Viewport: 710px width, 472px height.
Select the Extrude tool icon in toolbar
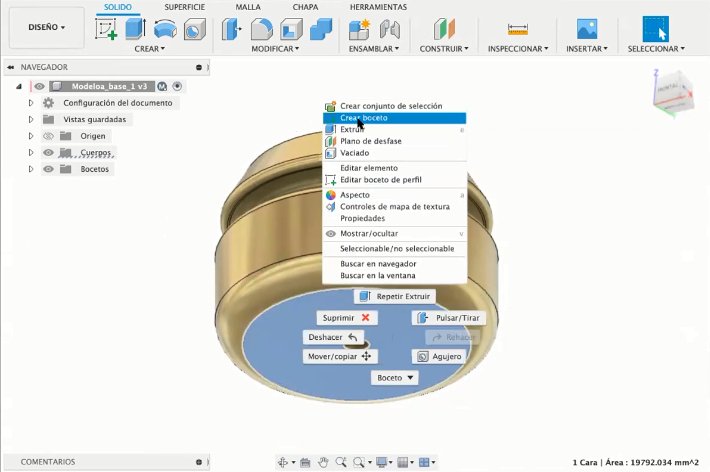tap(135, 29)
